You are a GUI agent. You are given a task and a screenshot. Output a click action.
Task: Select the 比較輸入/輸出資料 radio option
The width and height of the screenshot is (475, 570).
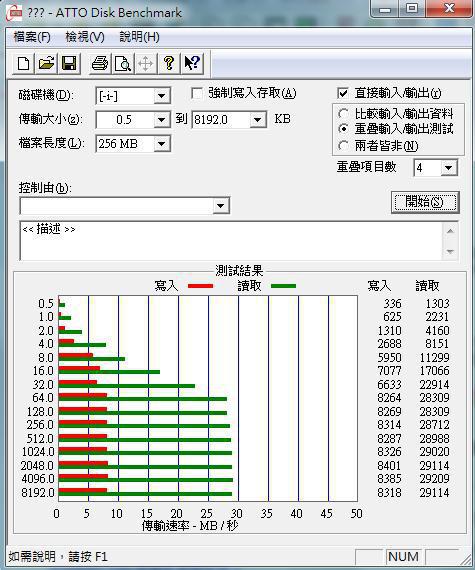(343, 114)
